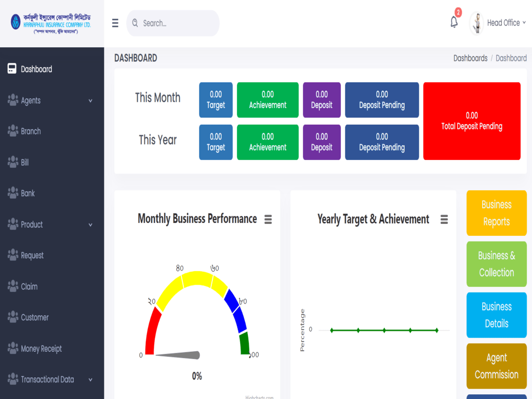The image size is (532, 399).
Task: Click the Dashboards breadcrumb link
Action: pos(470,58)
